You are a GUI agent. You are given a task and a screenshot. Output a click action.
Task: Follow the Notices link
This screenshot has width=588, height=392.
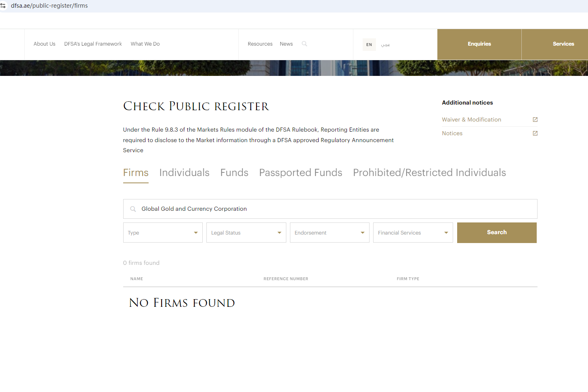452,133
